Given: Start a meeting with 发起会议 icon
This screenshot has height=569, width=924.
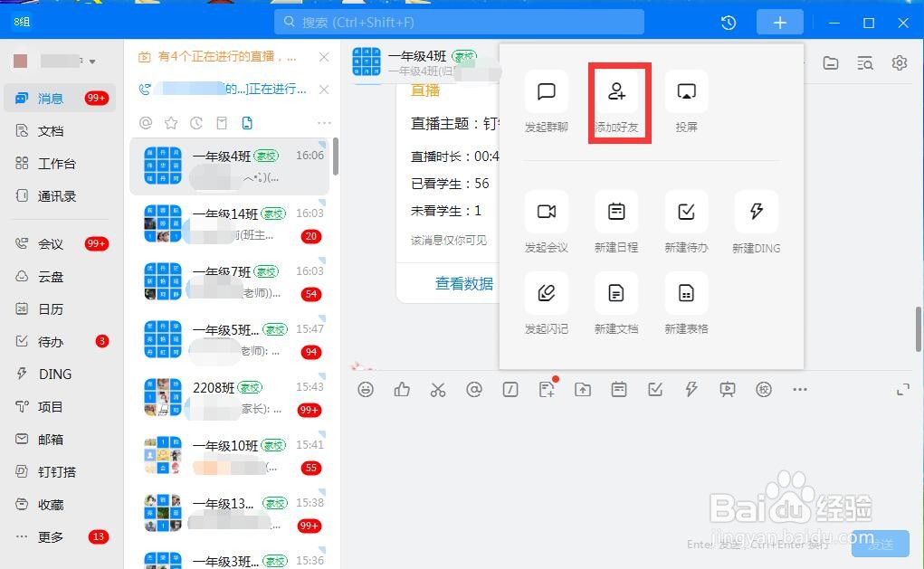Looking at the screenshot, I should click(x=547, y=212).
